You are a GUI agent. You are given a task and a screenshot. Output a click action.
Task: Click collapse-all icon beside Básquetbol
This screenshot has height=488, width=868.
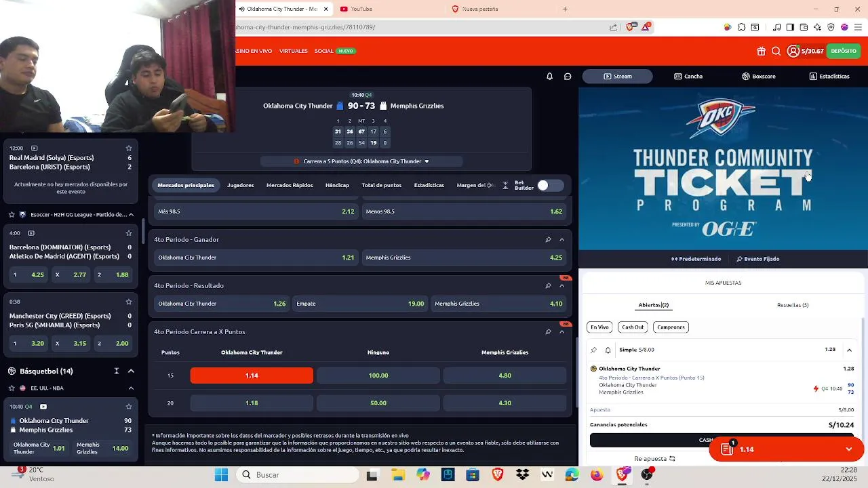[117, 371]
